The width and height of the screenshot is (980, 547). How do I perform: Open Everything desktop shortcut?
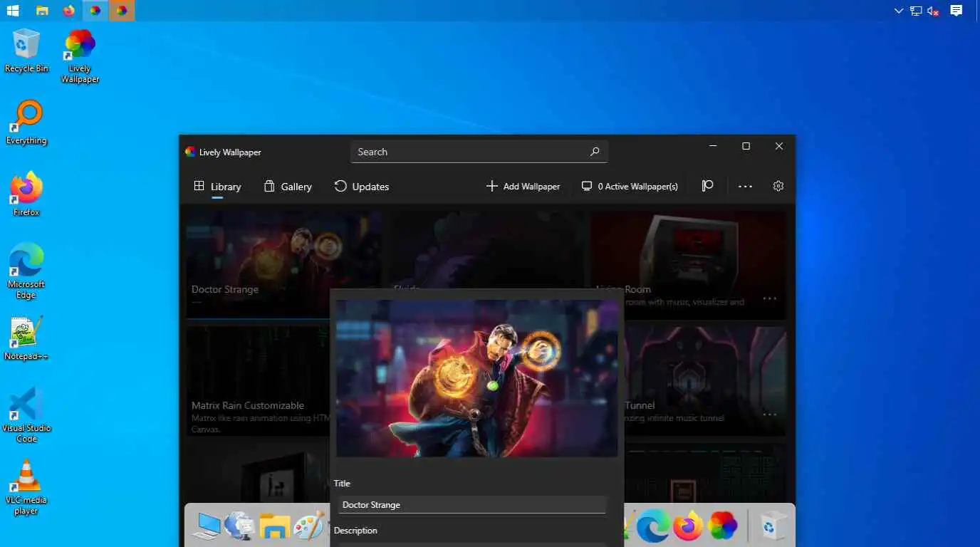[26, 123]
